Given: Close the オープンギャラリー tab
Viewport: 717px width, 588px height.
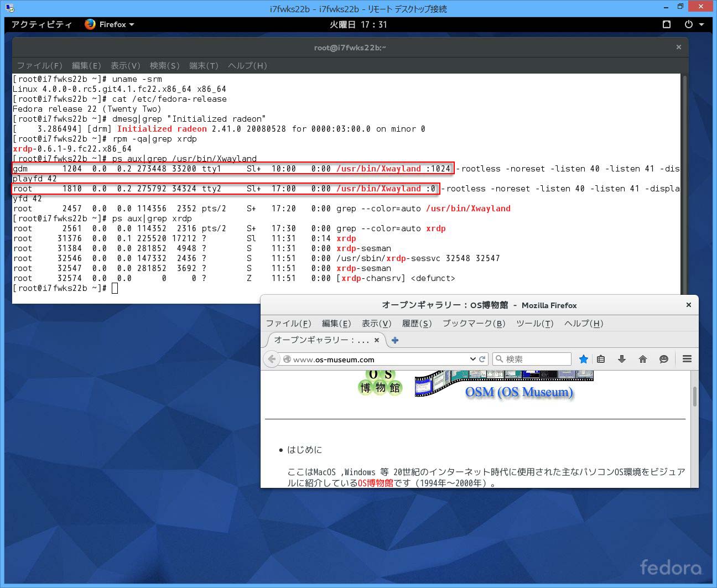Looking at the screenshot, I should click(377, 340).
